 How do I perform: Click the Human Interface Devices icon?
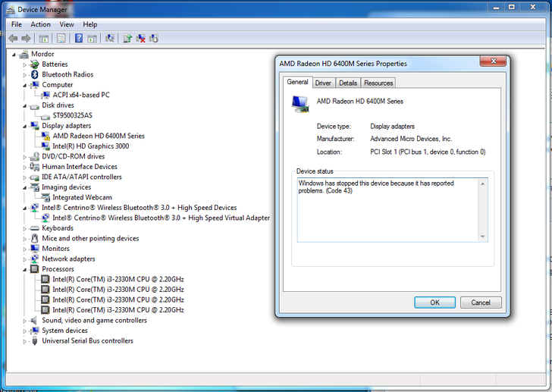tap(35, 167)
